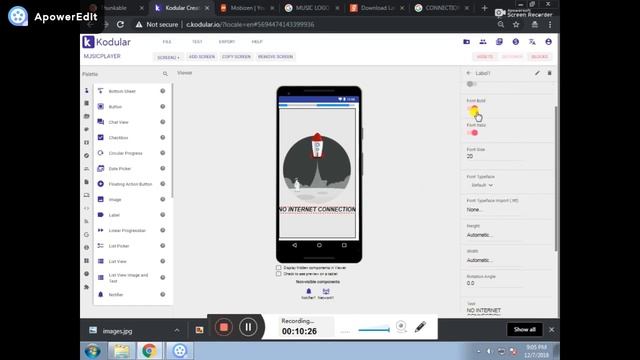Select the Checkbox component icon

(100, 138)
